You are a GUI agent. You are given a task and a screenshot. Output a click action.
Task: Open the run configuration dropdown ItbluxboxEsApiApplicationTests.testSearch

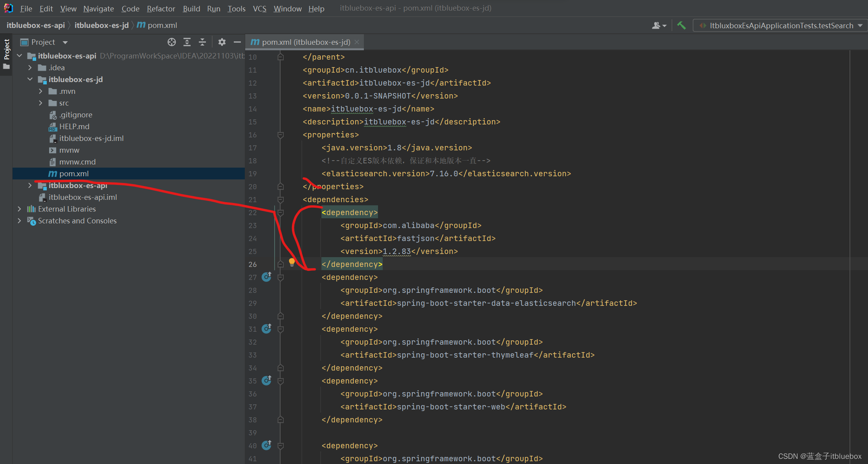pyautogui.click(x=780, y=26)
